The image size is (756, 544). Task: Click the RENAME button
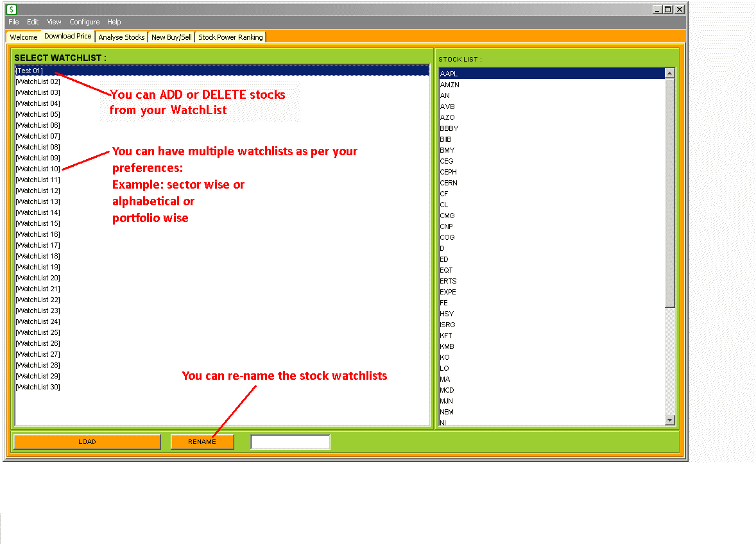click(202, 442)
